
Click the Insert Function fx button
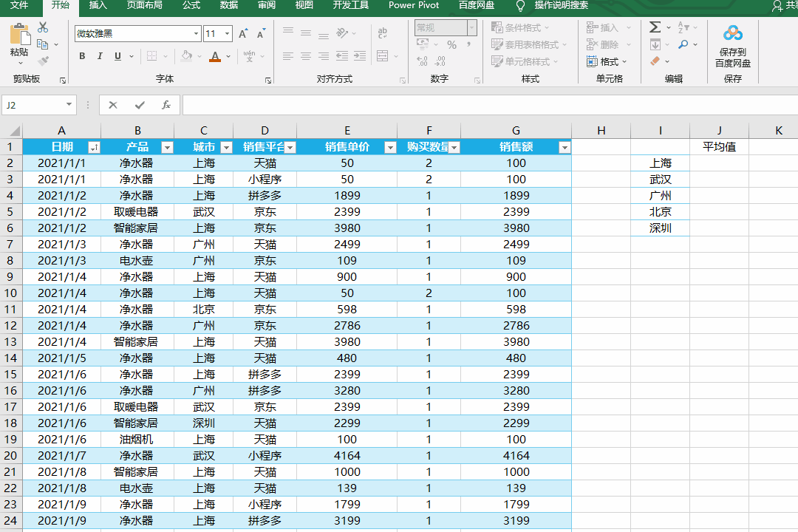click(x=166, y=105)
